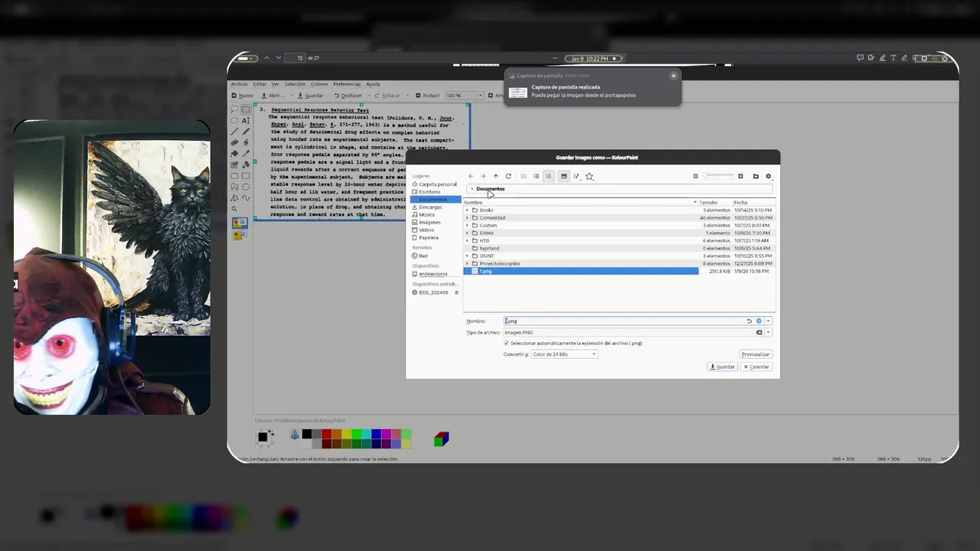The height and width of the screenshot is (551, 980).
Task: Click Guardar in the save dialog
Action: tap(722, 367)
